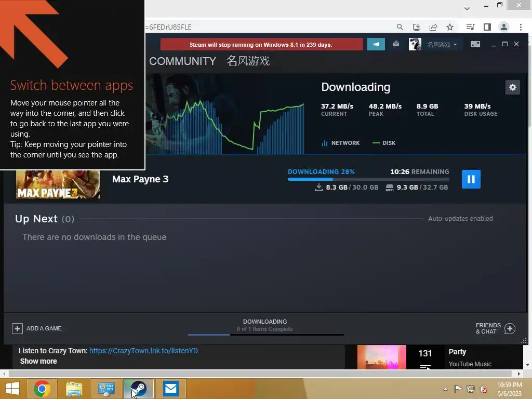The height and width of the screenshot is (399, 532).
Task: Open the CrazyTown.lnk.to/listenYD link
Action: tap(143, 351)
